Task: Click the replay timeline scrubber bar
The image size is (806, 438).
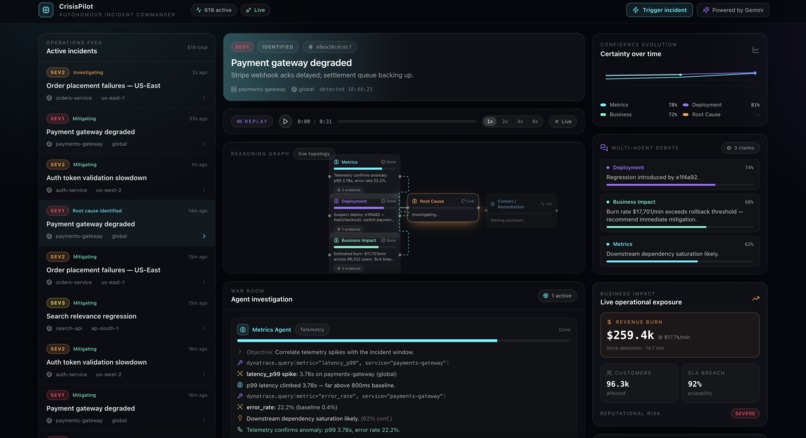Action: click(x=407, y=121)
